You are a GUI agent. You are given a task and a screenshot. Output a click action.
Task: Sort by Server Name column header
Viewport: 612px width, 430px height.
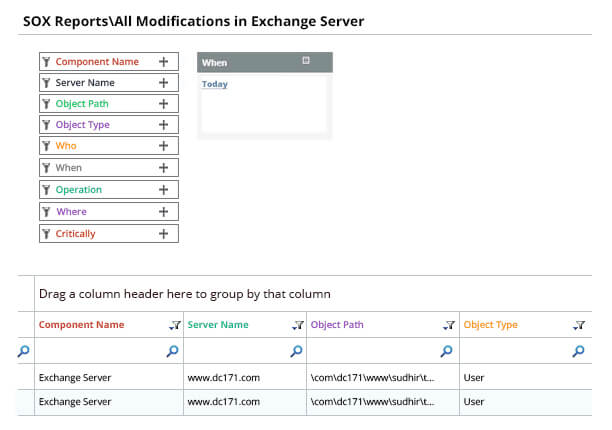pos(218,325)
